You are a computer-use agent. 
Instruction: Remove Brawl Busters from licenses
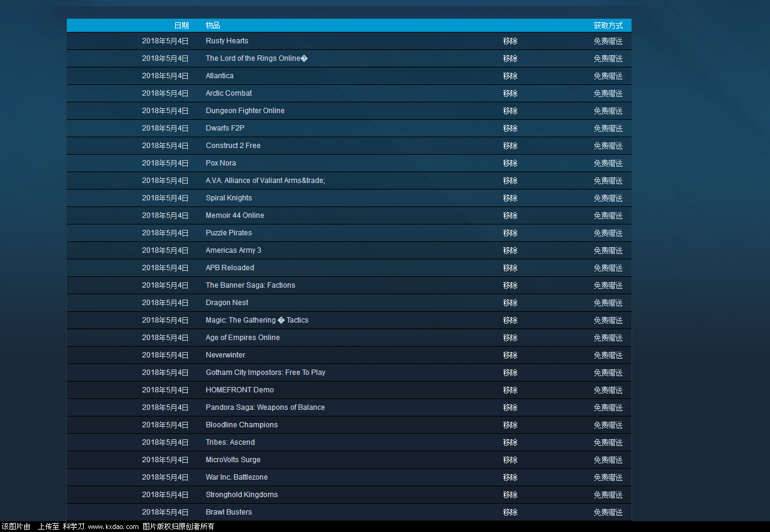(x=510, y=512)
